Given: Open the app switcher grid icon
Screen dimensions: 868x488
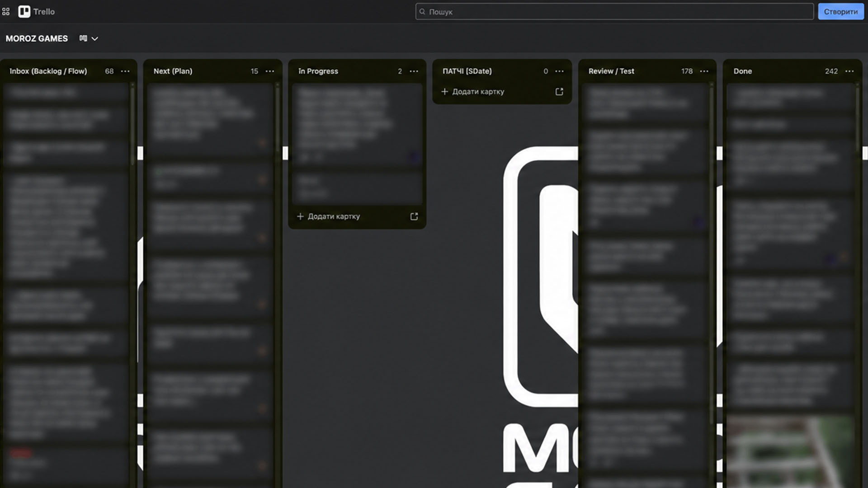Looking at the screenshot, I should tap(6, 12).
